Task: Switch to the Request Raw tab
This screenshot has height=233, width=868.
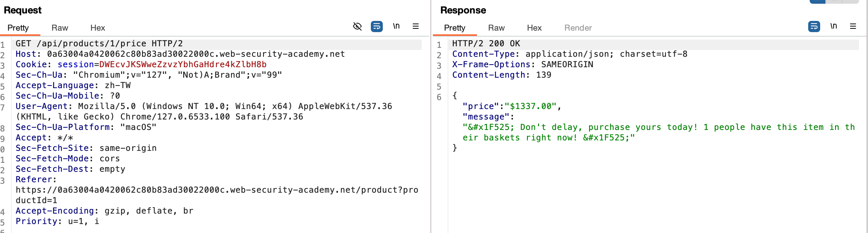Action: [60, 28]
